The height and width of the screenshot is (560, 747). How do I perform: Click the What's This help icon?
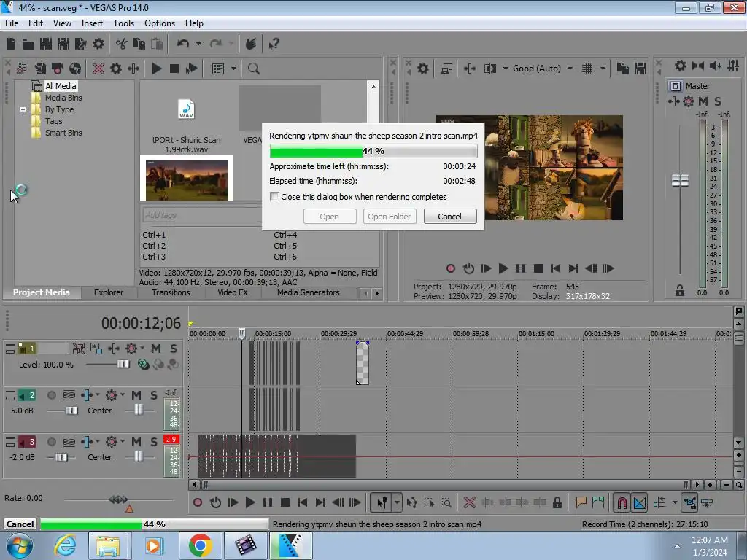(x=274, y=44)
